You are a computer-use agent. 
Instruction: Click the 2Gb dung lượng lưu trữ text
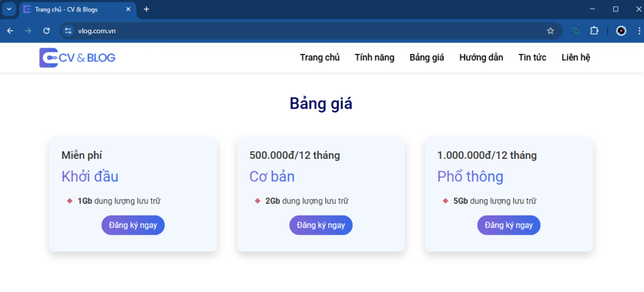click(307, 201)
